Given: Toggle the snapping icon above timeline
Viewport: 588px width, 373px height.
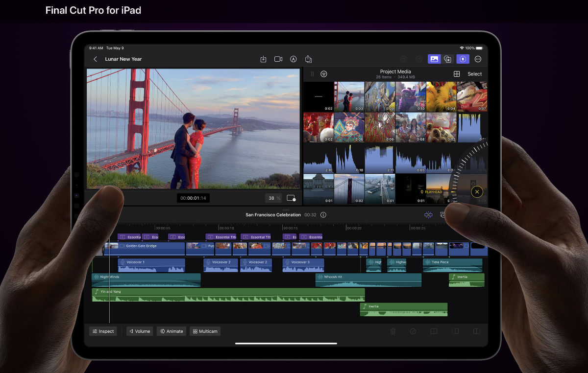Looking at the screenshot, I should click(429, 215).
